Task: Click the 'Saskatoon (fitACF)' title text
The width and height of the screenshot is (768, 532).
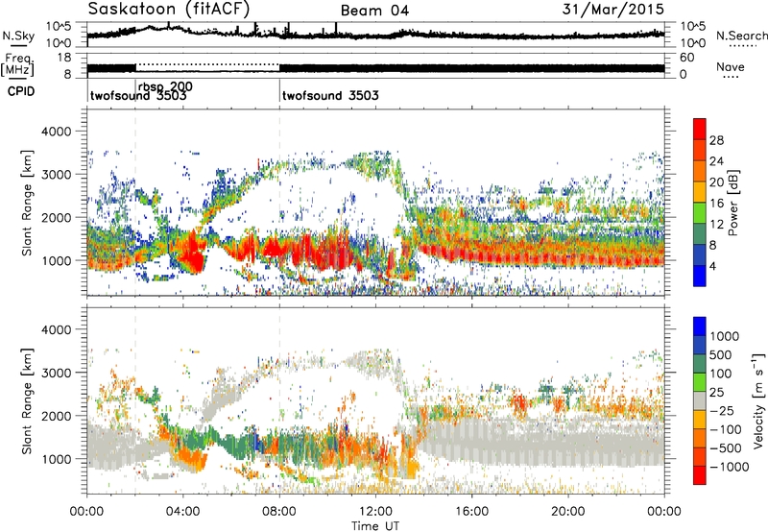Action: tap(169, 9)
